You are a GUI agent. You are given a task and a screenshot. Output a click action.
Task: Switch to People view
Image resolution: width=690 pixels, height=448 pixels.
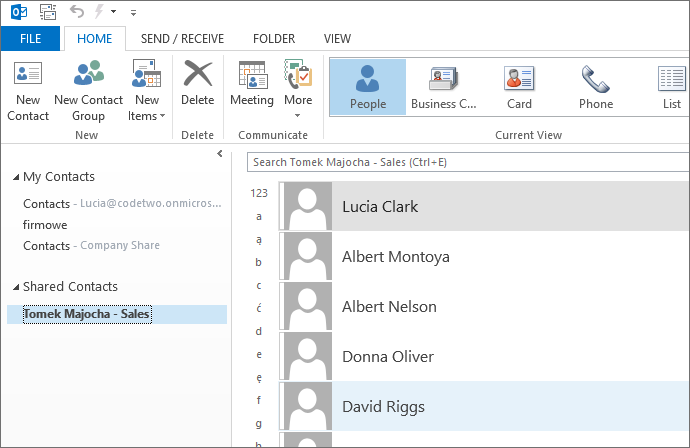368,87
